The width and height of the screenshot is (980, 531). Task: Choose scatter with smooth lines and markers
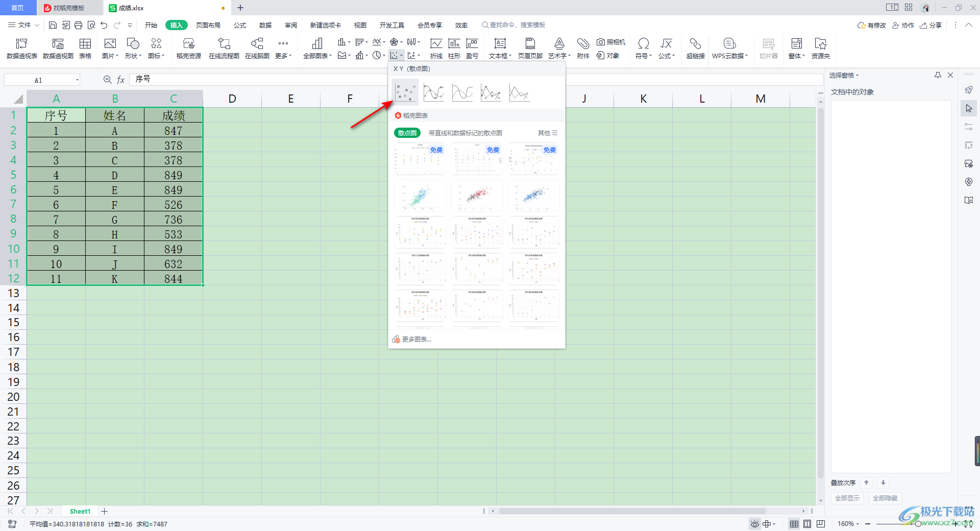click(x=434, y=92)
